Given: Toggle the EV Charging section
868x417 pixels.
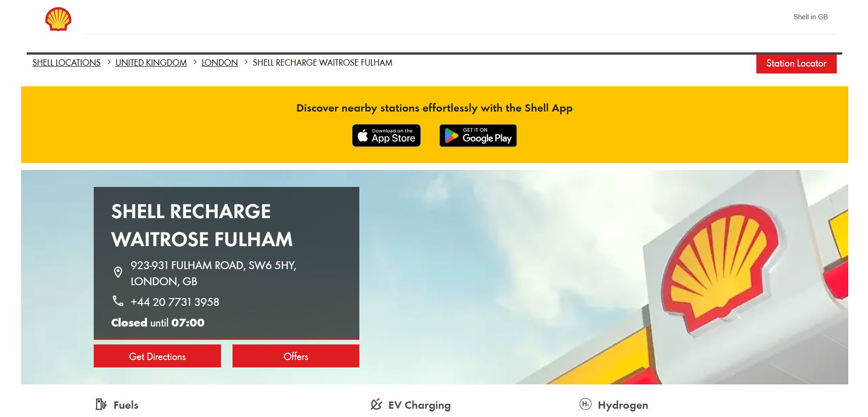Looking at the screenshot, I should point(419,405).
